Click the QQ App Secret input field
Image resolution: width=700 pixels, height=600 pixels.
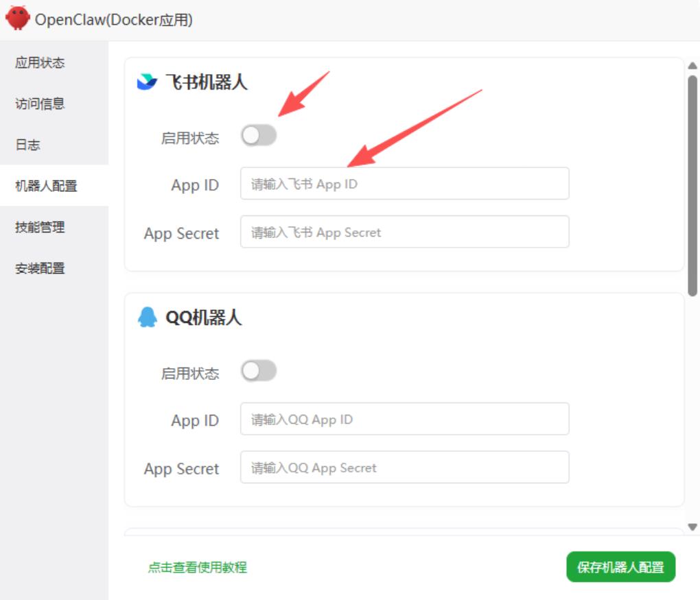point(404,467)
